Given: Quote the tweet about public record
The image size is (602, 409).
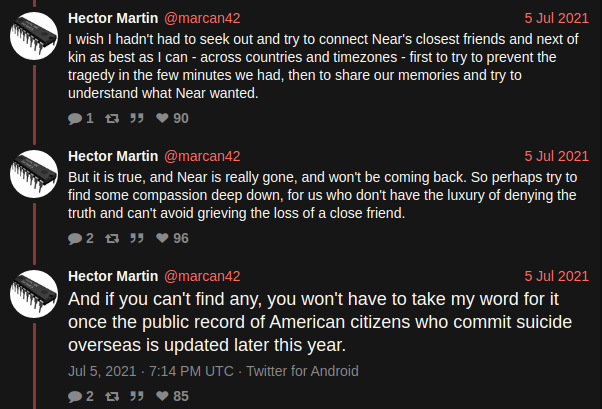Looking at the screenshot, I should coord(137,396).
